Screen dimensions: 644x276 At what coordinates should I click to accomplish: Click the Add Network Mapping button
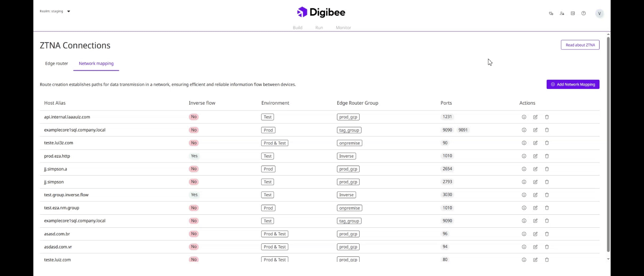[x=573, y=84]
